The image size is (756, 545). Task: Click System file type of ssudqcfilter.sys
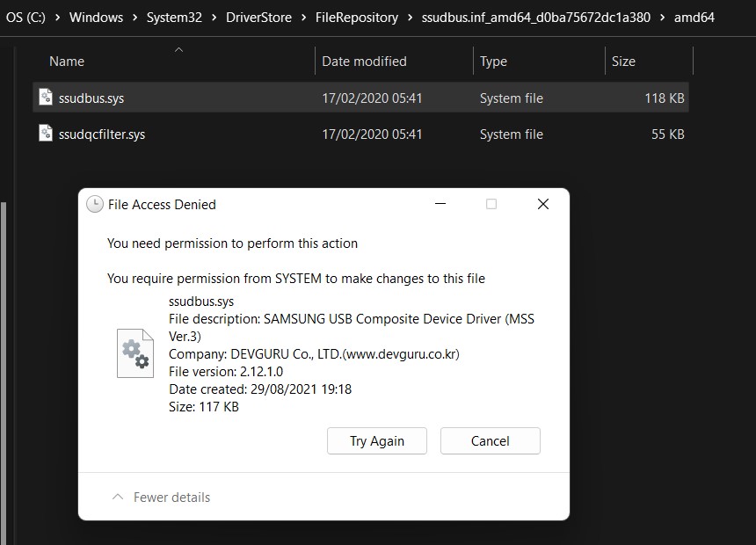(511, 134)
